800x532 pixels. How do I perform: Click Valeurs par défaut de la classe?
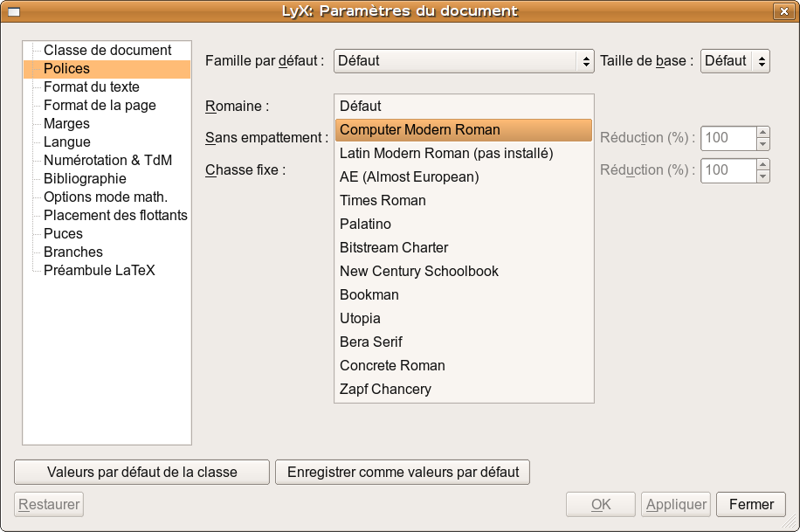[142, 473]
